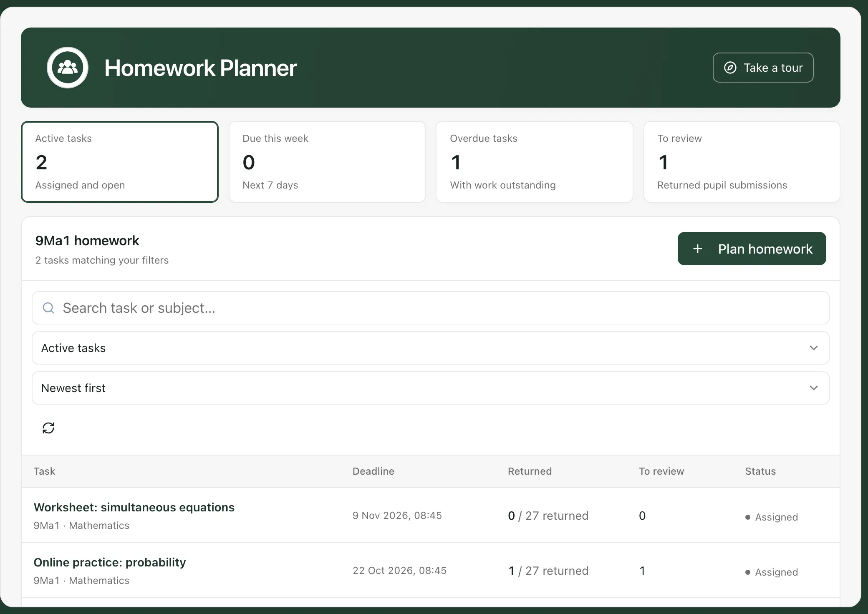Image resolution: width=868 pixels, height=614 pixels.
Task: Click the Deadline column header
Action: 373,471
